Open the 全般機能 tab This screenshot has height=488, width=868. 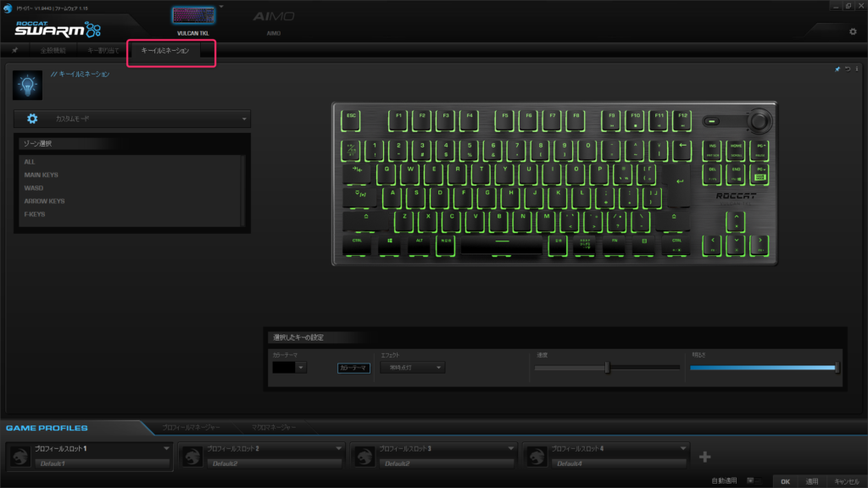53,50
